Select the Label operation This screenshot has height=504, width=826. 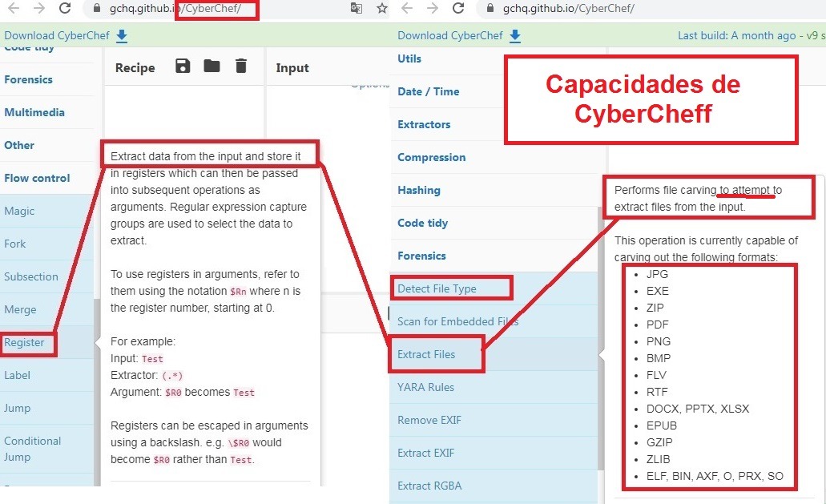(x=46, y=375)
